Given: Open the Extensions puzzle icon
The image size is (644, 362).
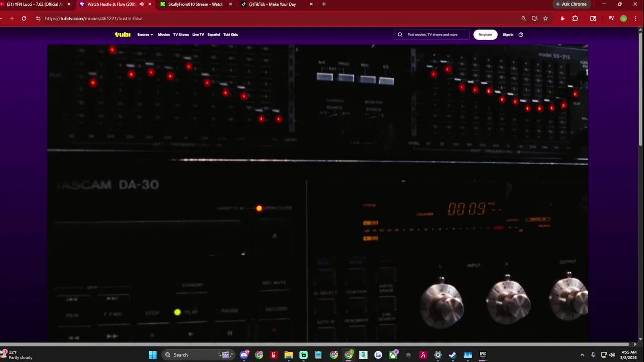Looking at the screenshot, I should [x=575, y=18].
